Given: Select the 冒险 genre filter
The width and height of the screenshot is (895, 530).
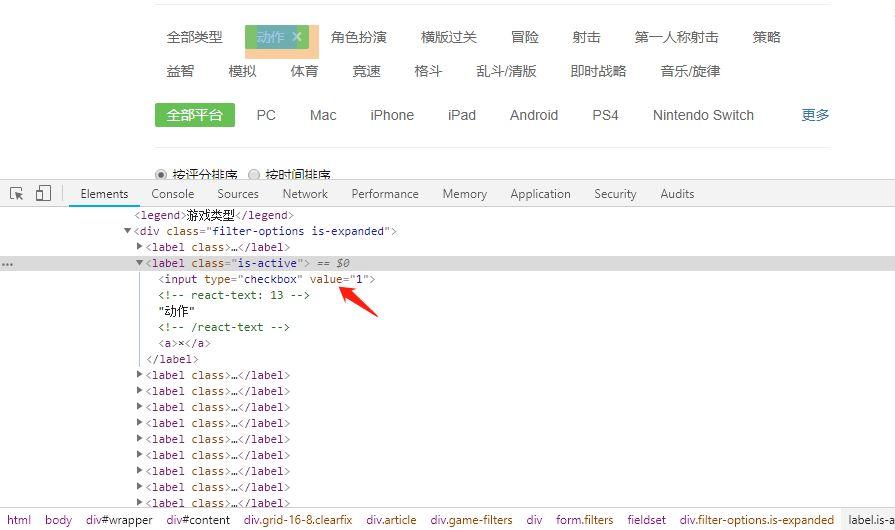Looking at the screenshot, I should [x=525, y=37].
